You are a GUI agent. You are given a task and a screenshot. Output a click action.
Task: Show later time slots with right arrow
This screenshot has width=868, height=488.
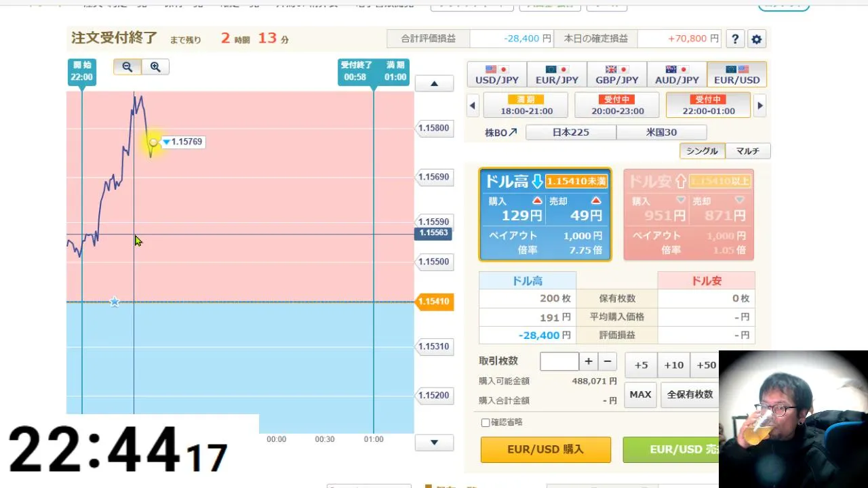760,105
